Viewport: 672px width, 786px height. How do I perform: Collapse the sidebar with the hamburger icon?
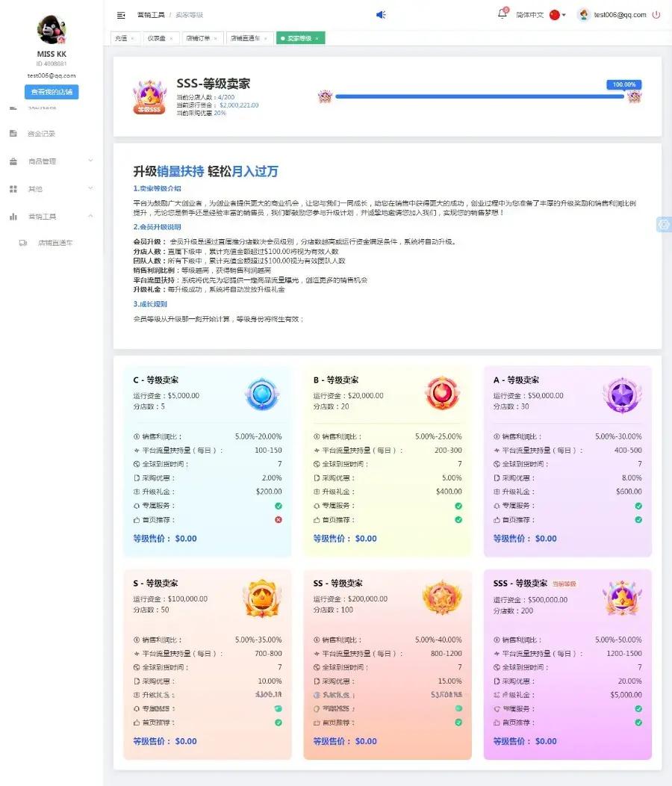tap(121, 15)
